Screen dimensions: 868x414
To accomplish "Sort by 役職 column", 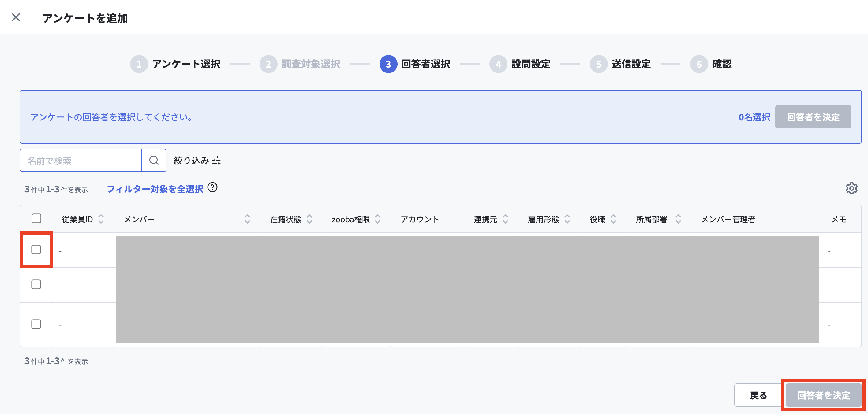I will click(x=613, y=219).
